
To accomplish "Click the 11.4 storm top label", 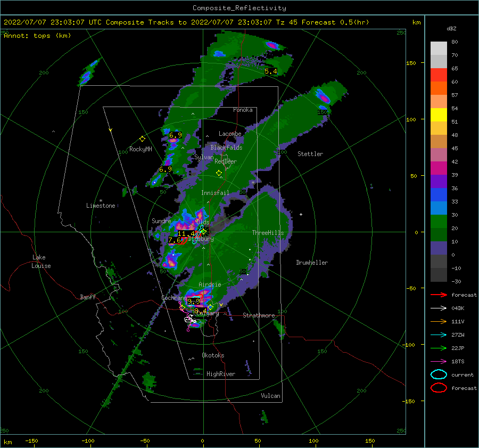I will [x=186, y=234].
